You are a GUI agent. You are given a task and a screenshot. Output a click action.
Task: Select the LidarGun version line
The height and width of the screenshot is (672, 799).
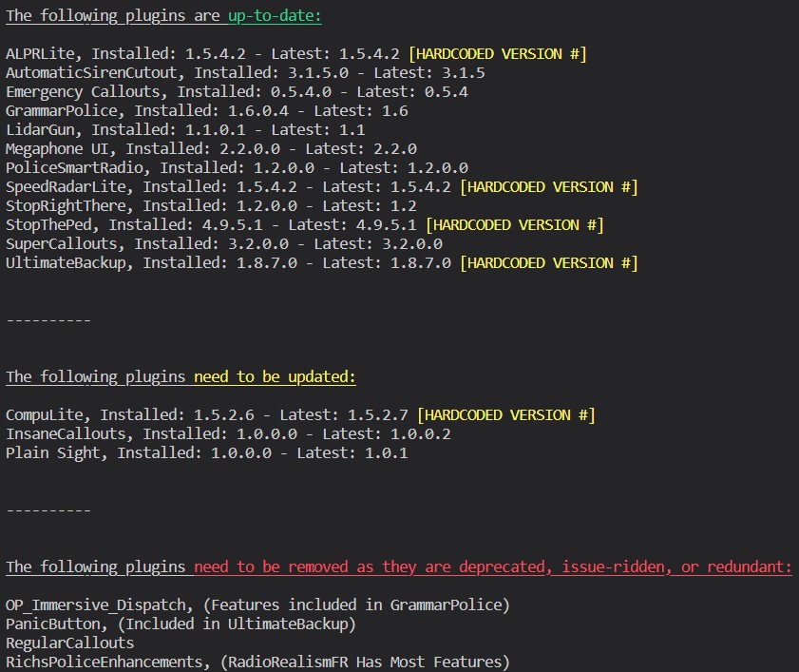(x=185, y=129)
